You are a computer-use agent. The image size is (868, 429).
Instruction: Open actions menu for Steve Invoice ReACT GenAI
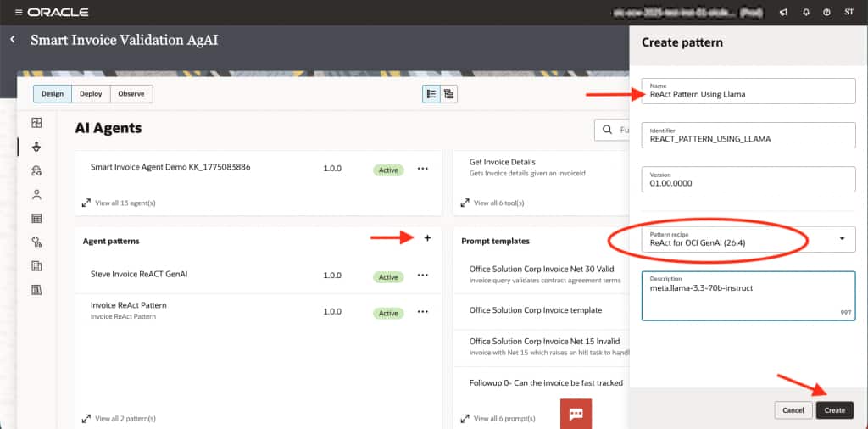(423, 275)
